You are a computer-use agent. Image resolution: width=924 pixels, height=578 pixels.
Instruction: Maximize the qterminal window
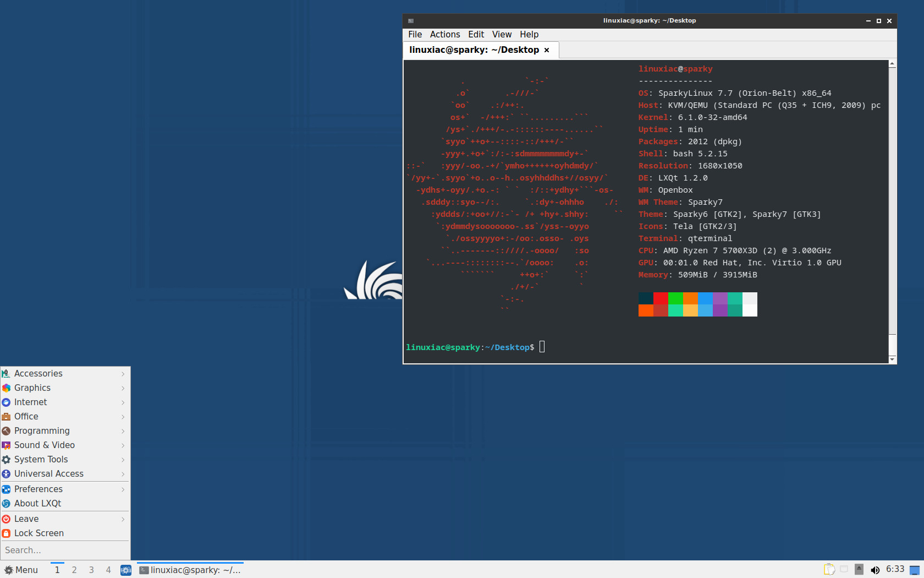click(879, 21)
